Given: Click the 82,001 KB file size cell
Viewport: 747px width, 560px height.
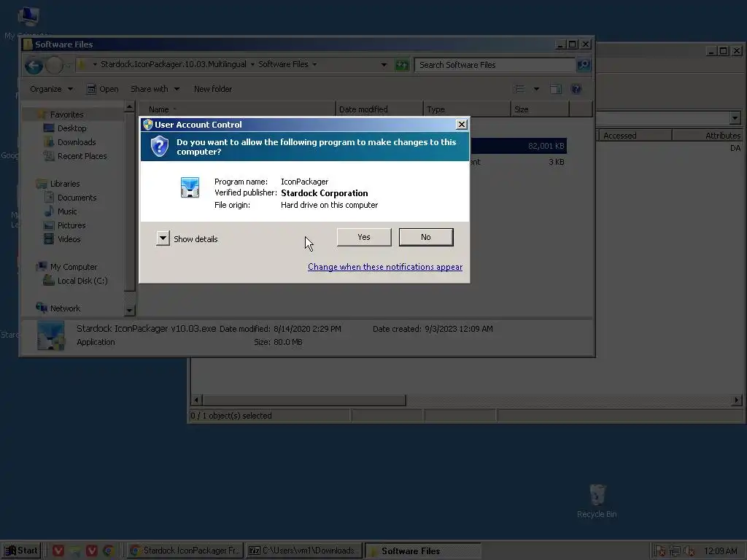Looking at the screenshot, I should click(x=546, y=146).
